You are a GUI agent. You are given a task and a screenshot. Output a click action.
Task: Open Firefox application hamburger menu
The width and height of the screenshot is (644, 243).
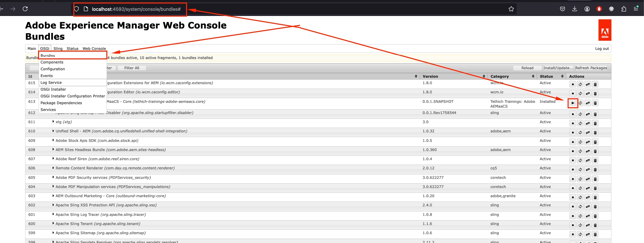[636, 9]
